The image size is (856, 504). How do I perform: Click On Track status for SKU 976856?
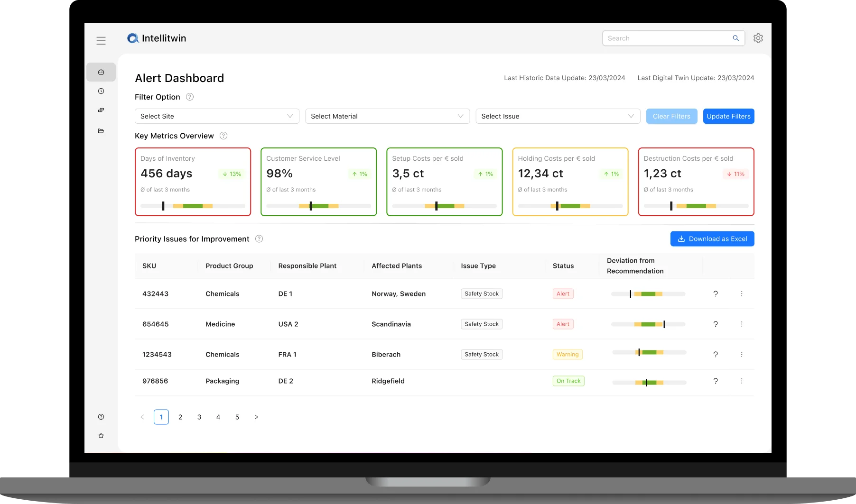[x=568, y=381]
